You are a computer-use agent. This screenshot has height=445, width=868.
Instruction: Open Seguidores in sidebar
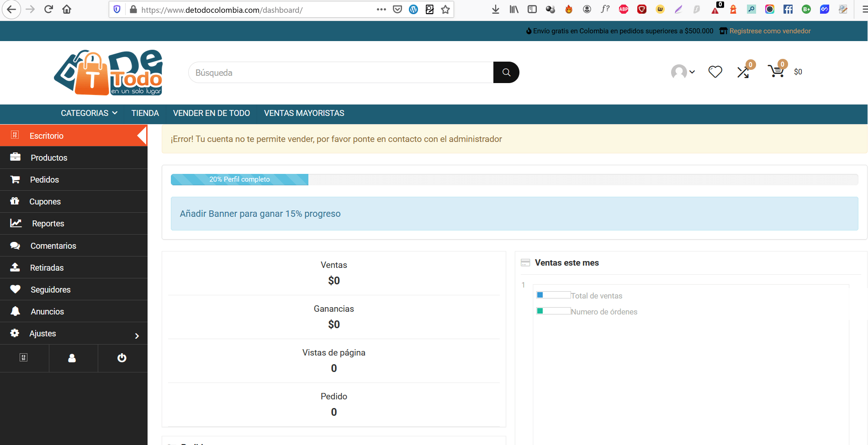coord(74,289)
